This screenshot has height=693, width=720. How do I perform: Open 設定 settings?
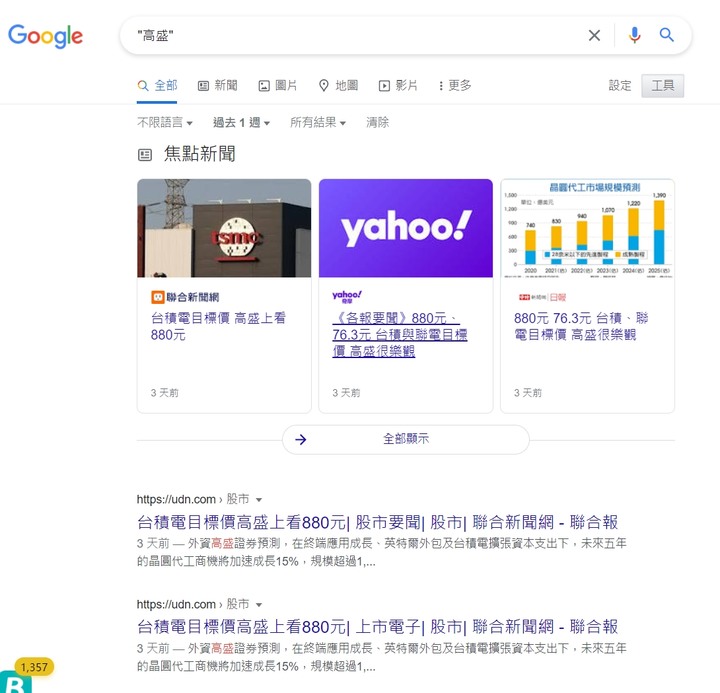tap(619, 86)
